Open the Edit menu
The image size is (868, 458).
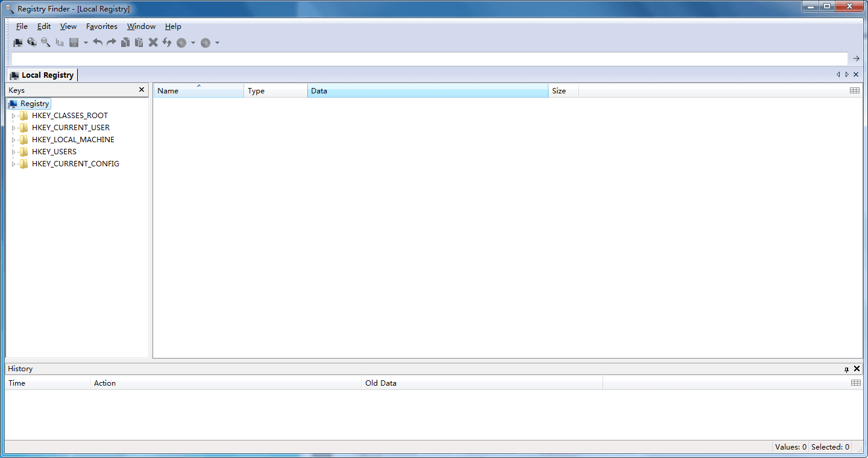44,27
